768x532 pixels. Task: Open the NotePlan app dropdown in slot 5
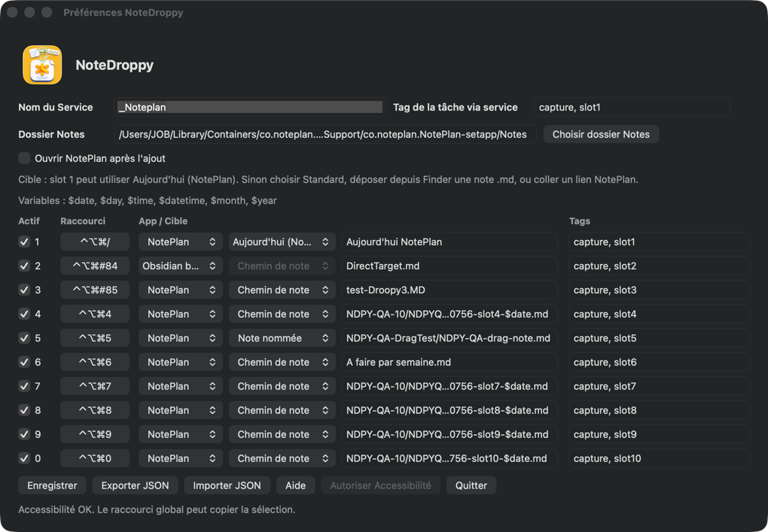point(181,338)
